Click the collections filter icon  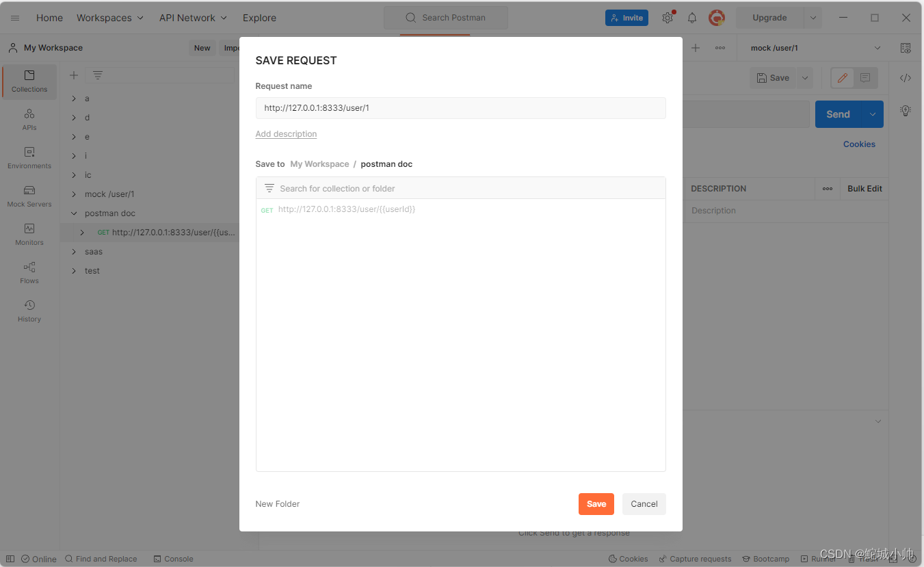pyautogui.click(x=98, y=75)
